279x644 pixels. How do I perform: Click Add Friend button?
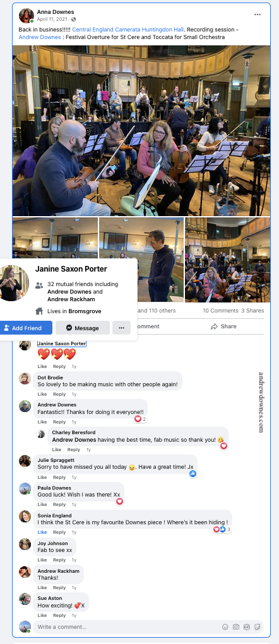(x=25, y=328)
